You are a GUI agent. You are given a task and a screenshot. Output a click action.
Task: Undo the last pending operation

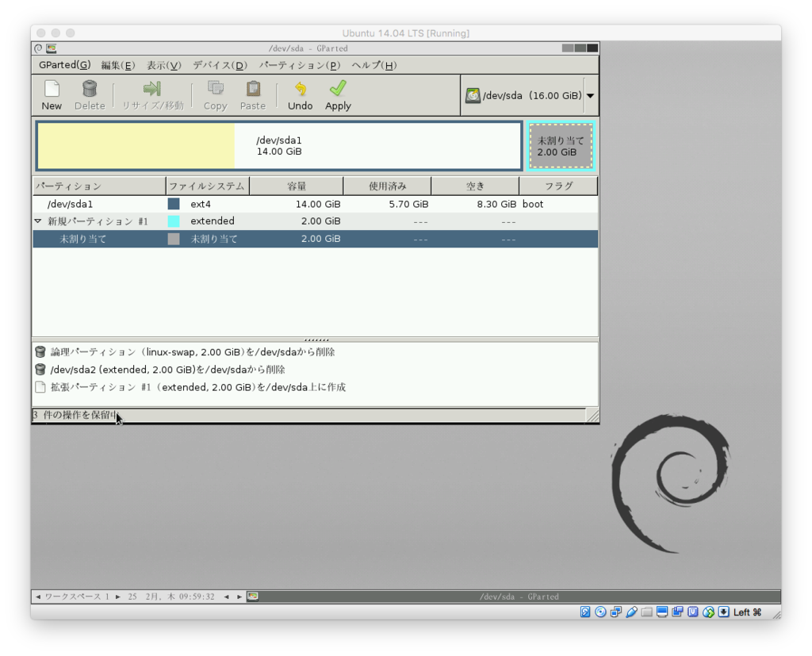(x=301, y=96)
